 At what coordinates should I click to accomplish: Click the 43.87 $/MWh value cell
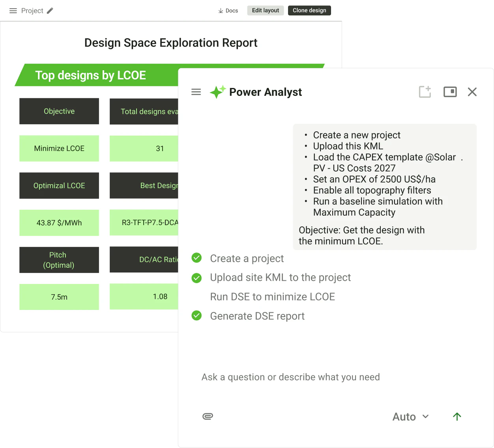click(x=59, y=223)
